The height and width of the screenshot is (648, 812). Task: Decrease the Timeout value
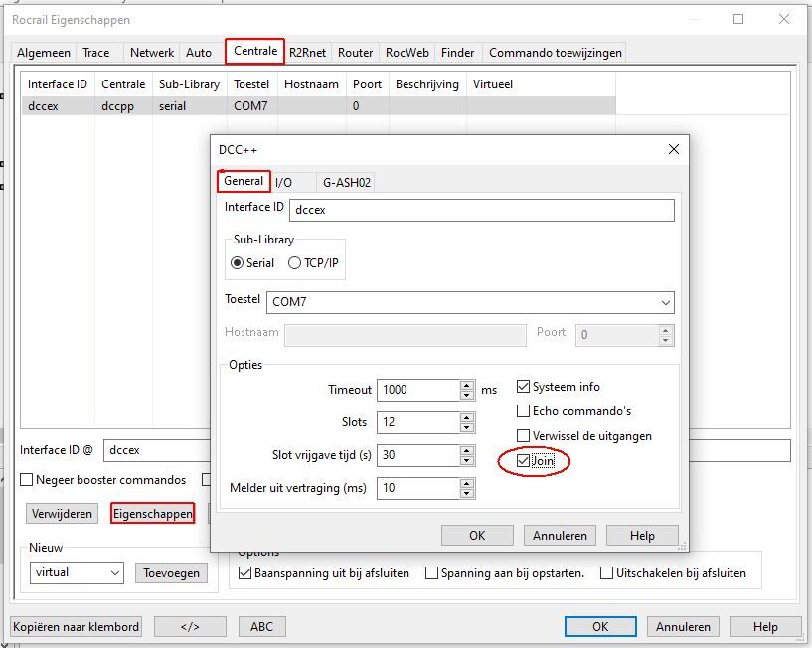[x=466, y=396]
